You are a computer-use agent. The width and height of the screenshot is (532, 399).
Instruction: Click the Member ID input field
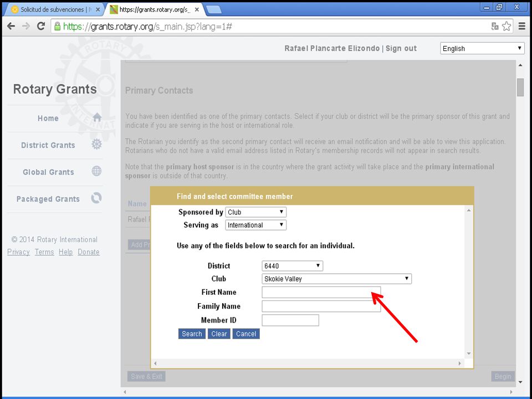tap(290, 320)
